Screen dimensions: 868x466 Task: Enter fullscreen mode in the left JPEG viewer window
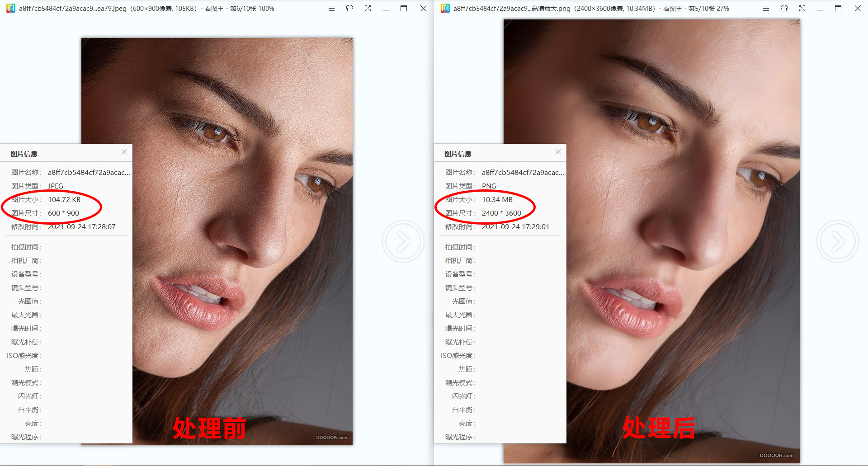point(368,9)
